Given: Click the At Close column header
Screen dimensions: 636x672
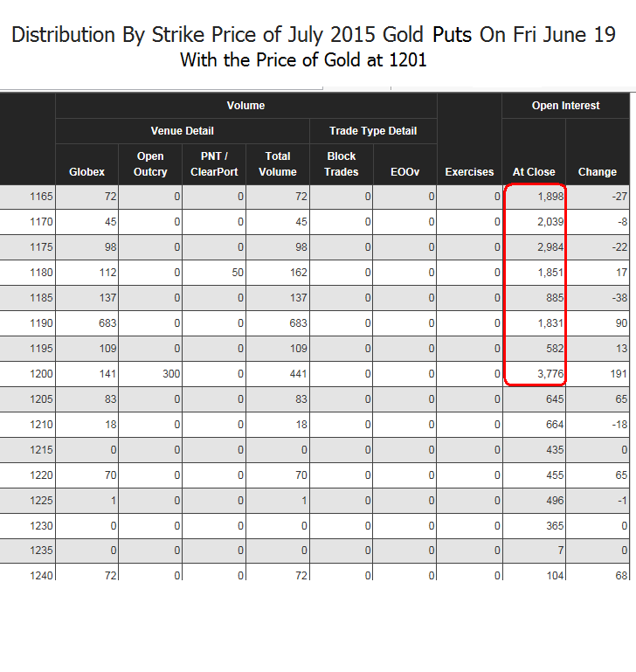Looking at the screenshot, I should click(534, 172).
